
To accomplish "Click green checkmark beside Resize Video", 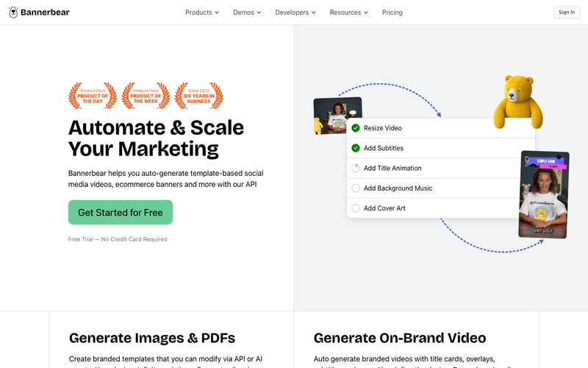I will pyautogui.click(x=356, y=128).
